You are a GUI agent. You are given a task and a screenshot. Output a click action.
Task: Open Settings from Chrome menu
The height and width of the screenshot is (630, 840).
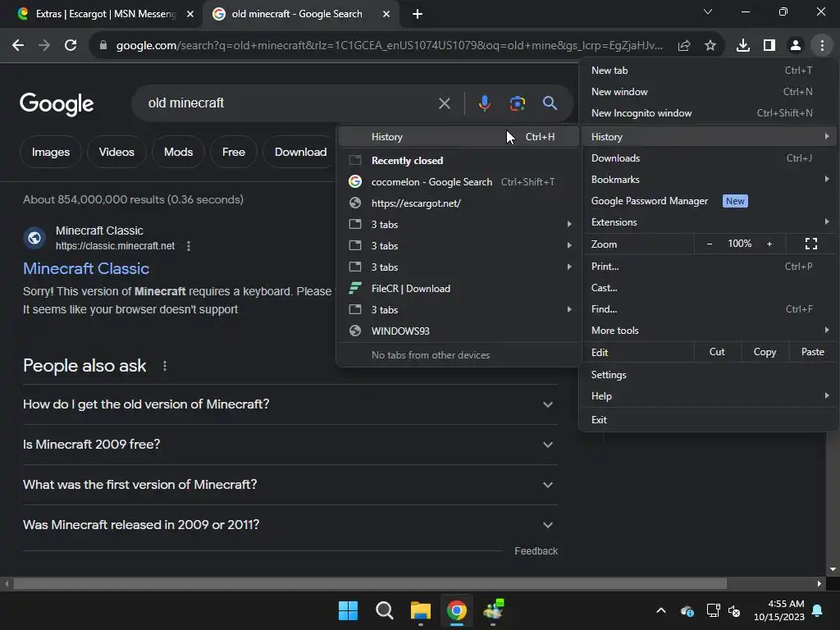click(x=709, y=374)
